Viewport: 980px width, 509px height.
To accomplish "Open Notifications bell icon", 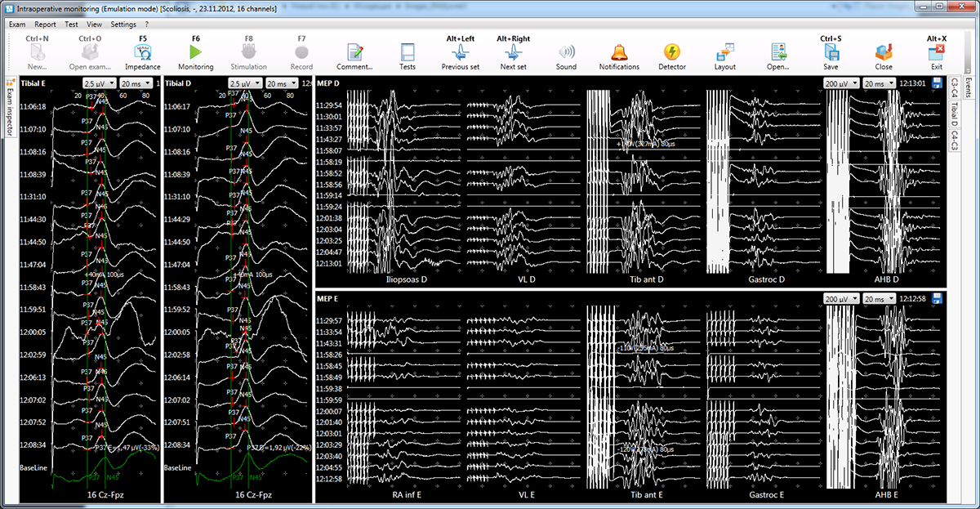I will tap(619, 53).
